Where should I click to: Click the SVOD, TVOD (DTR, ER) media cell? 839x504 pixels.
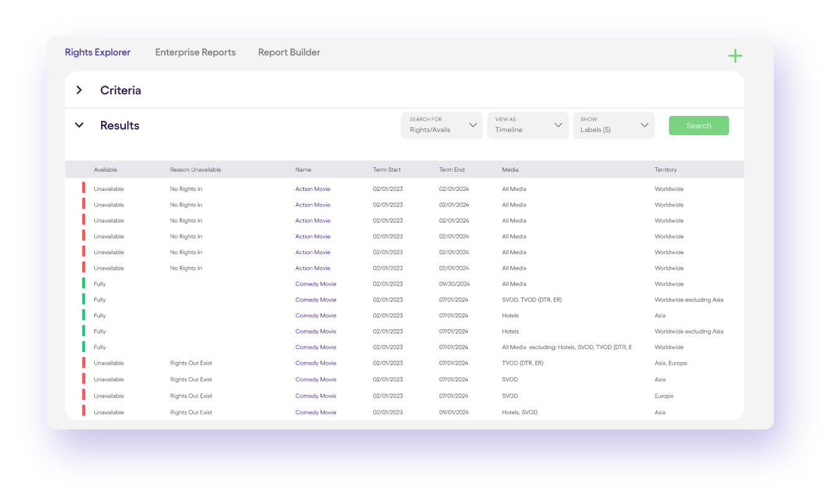pyautogui.click(x=531, y=300)
